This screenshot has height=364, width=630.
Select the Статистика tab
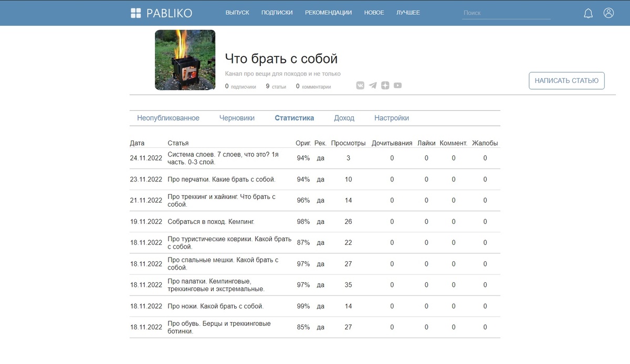[295, 118]
